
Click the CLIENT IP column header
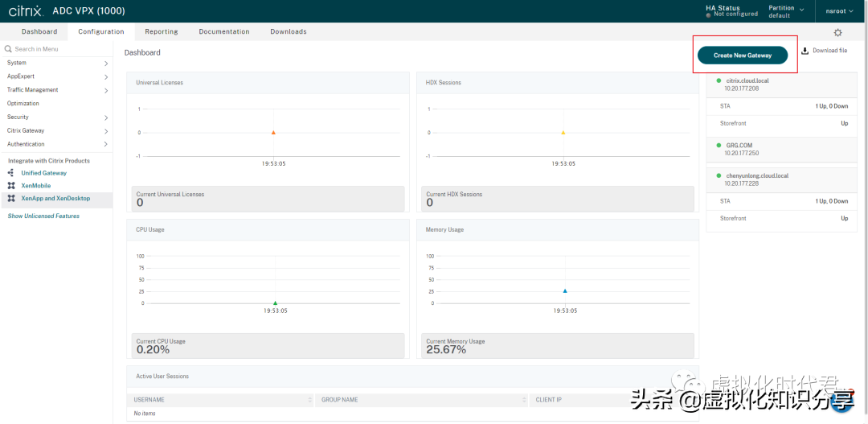coord(549,400)
